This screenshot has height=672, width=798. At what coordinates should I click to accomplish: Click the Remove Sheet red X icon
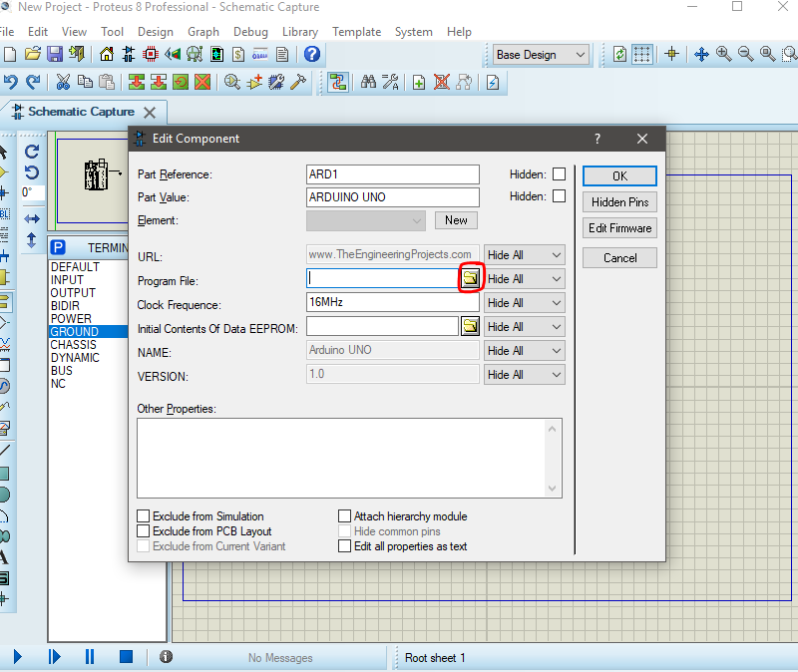(442, 82)
